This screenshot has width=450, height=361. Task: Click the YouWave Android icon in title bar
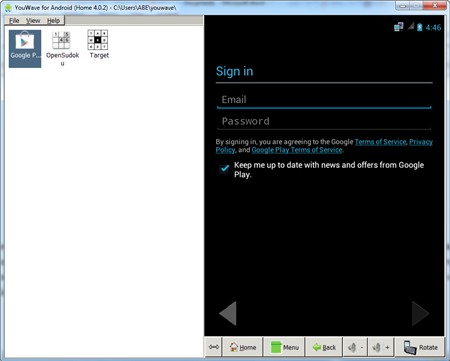8,7
